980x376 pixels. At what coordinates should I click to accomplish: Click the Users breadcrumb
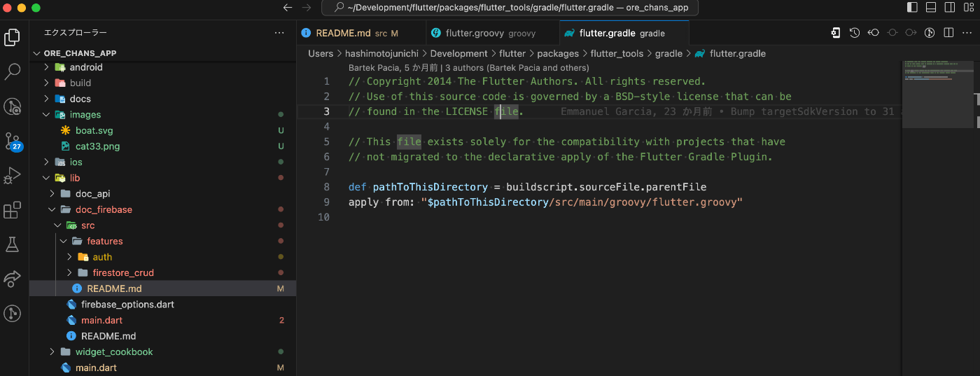(x=321, y=53)
